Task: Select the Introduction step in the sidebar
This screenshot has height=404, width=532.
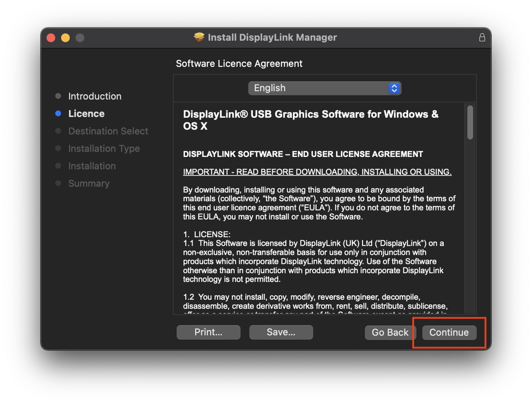Action: (94, 96)
